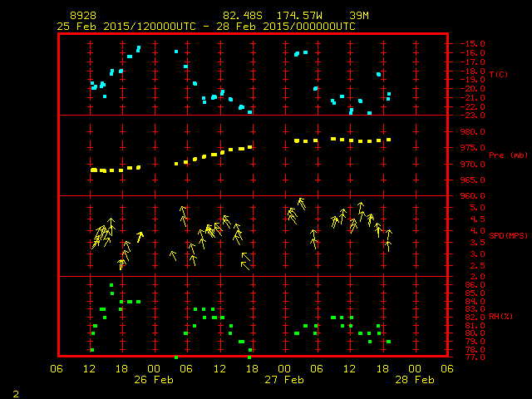Click the 83.0 humidity tick label
Image resolution: width=532 pixels, height=399 pixels.
[x=475, y=309]
